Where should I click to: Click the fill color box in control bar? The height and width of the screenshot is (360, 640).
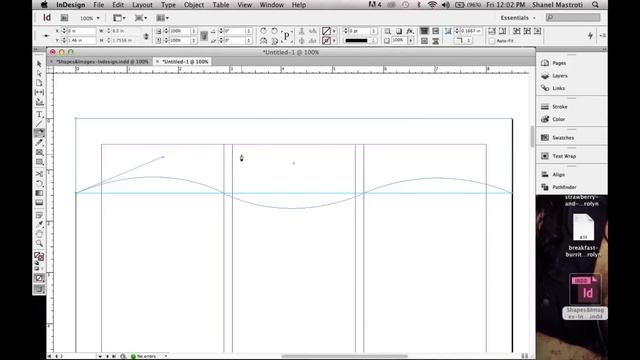point(326,31)
